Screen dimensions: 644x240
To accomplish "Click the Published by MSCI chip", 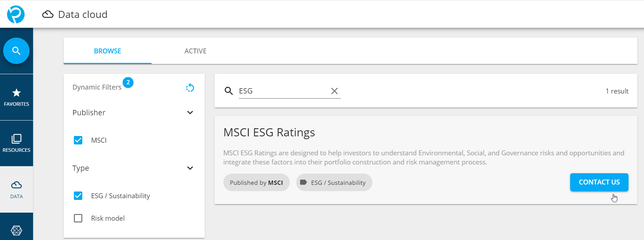I will point(256,182).
